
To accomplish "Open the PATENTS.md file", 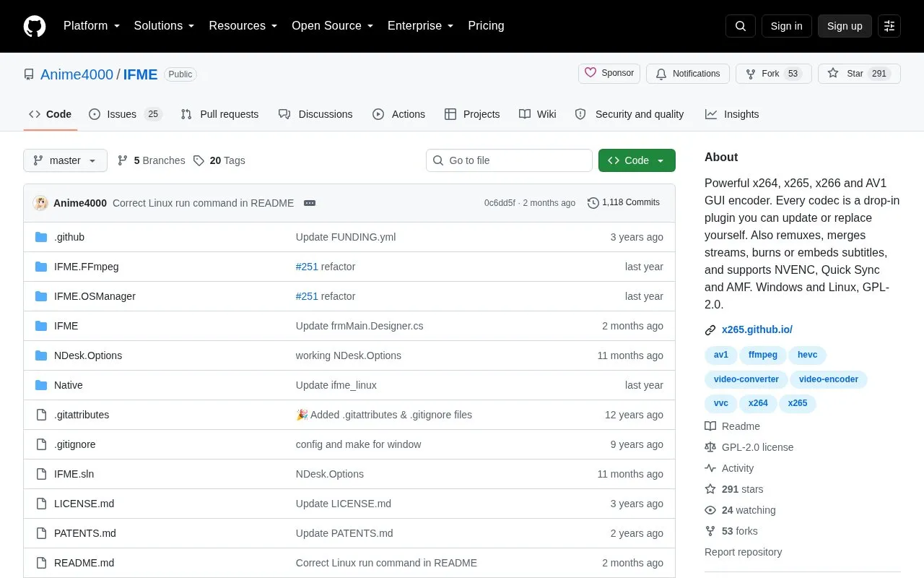I will [85, 533].
